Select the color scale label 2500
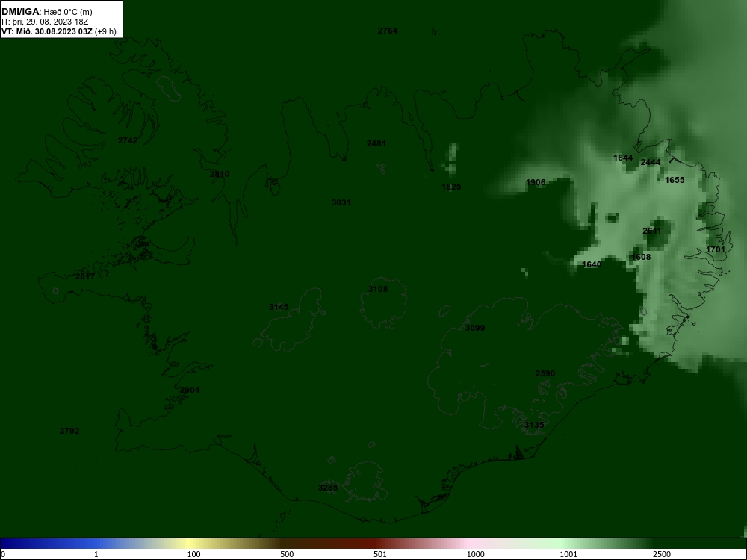Image resolution: width=747 pixels, height=560 pixels. pyautogui.click(x=662, y=554)
